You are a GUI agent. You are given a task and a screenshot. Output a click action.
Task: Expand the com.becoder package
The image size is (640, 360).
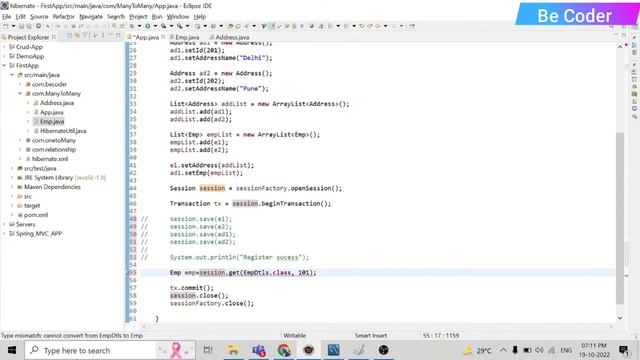pyautogui.click(x=20, y=84)
